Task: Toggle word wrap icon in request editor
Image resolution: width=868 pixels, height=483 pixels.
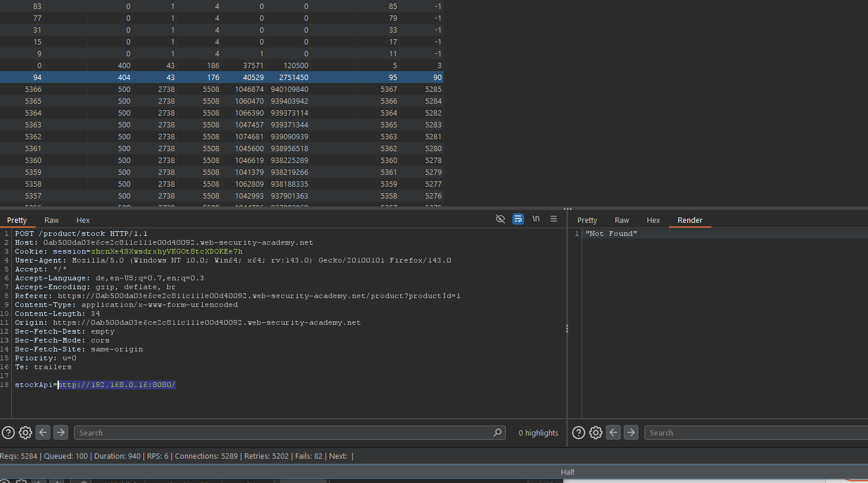Action: (518, 219)
